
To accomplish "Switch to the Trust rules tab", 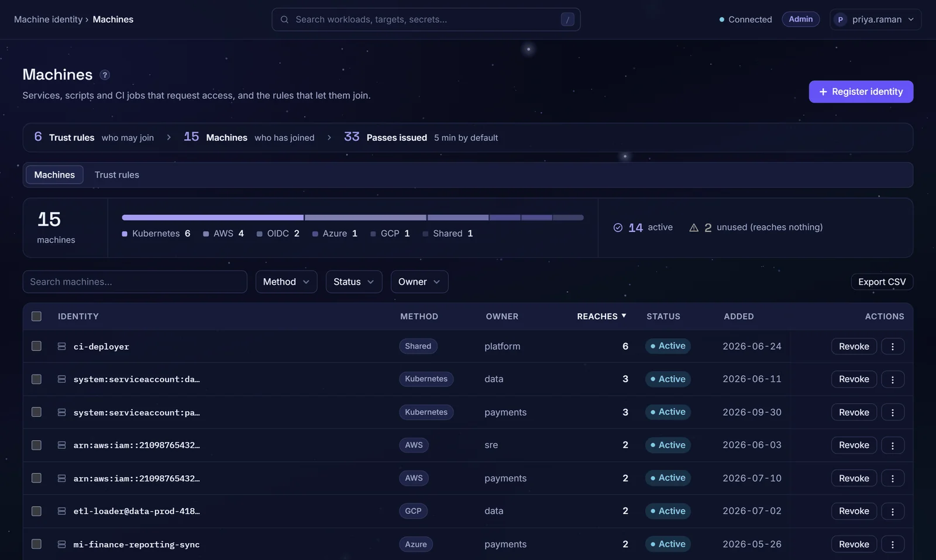I will [x=117, y=175].
